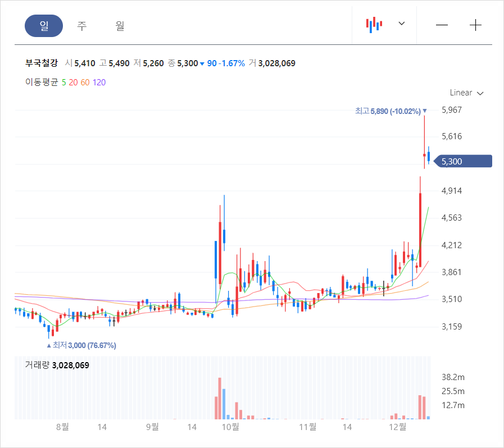Click the 고 5,490 high price value
Viewport: 504px width, 448px height.
tap(115, 63)
